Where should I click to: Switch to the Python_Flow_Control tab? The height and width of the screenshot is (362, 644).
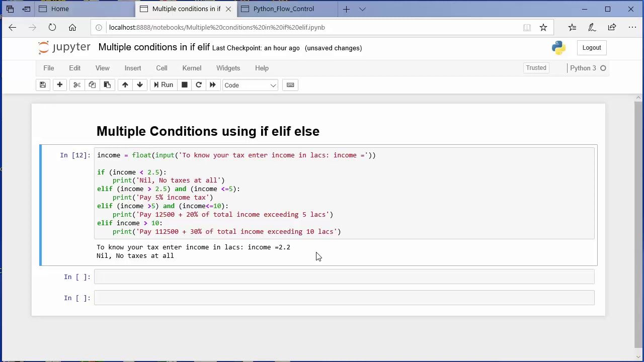287,9
